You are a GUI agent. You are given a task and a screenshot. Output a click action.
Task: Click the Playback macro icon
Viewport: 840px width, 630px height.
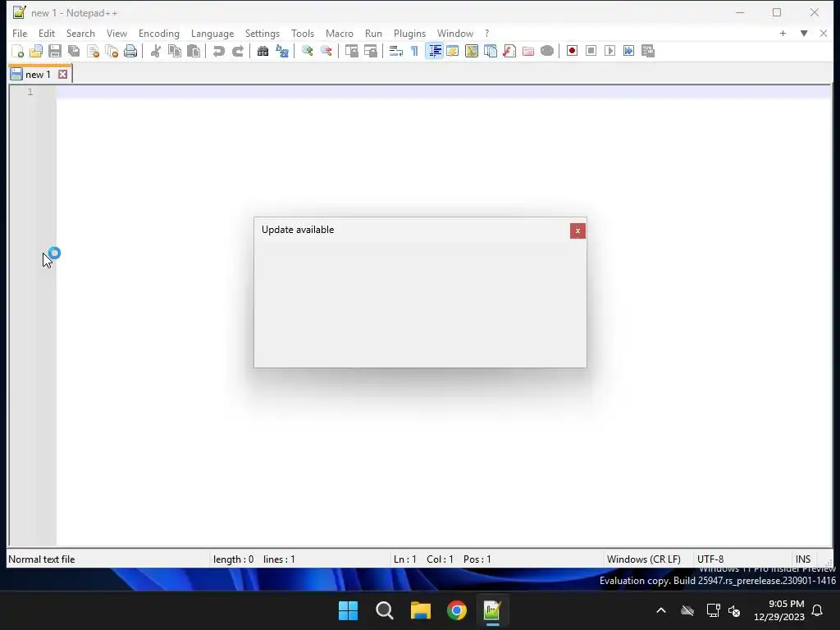point(609,51)
